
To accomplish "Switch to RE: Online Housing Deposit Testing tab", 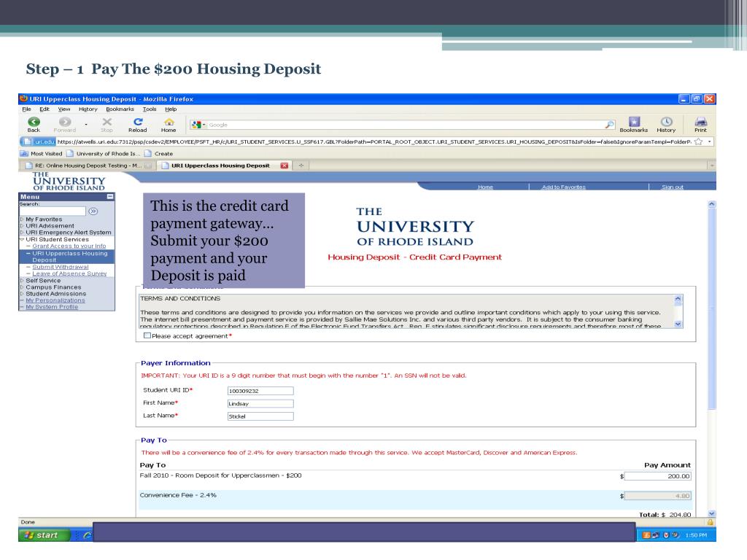I will point(88,166).
